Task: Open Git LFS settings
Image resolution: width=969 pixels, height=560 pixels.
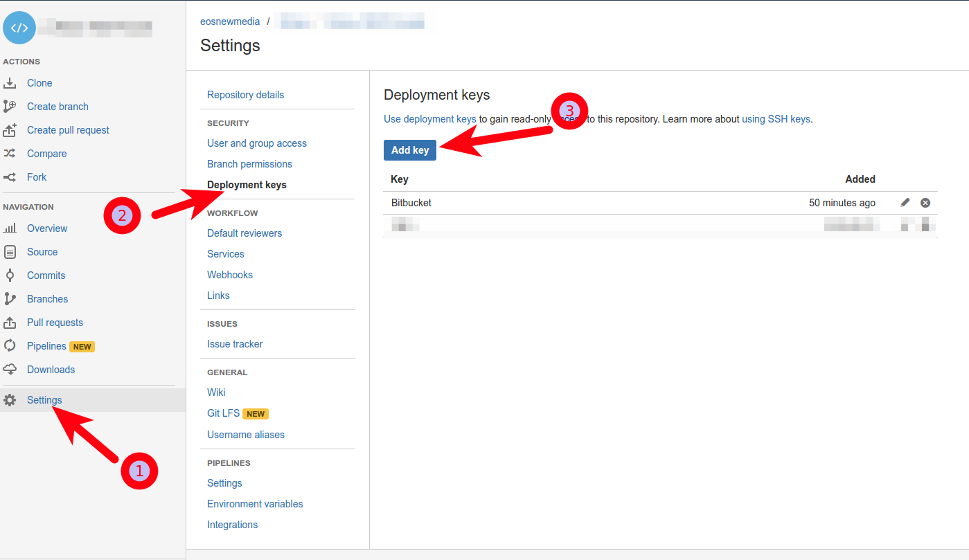Action: (223, 413)
